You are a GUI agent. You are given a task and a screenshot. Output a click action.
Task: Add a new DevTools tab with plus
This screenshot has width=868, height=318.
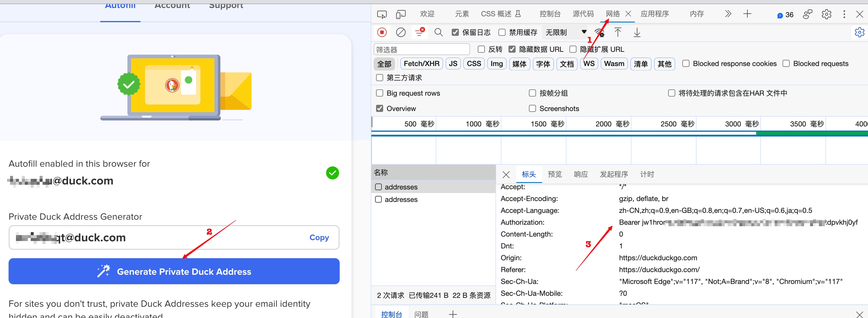[x=747, y=14]
